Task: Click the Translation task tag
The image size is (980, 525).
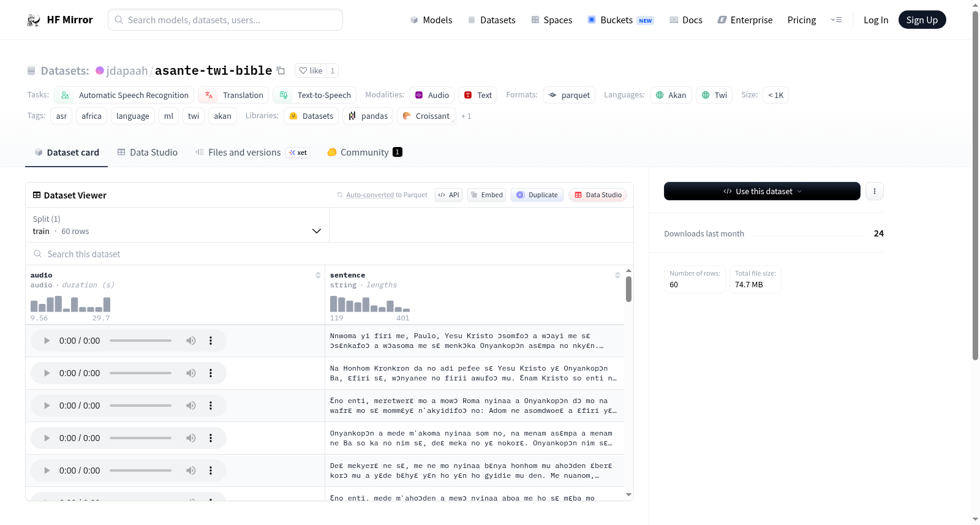Action: tap(233, 95)
